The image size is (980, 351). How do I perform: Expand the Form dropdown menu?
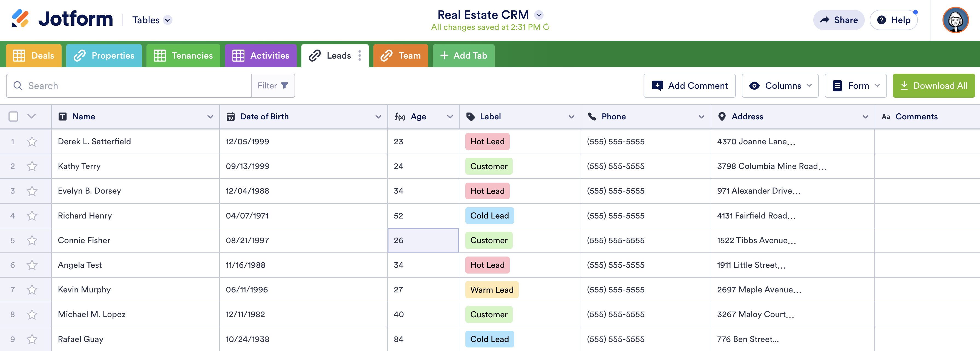pos(856,86)
